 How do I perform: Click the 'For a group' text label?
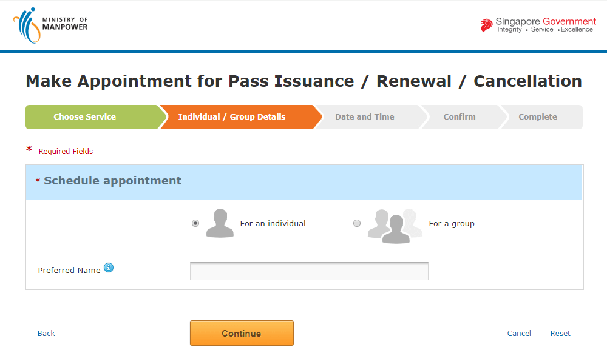[x=452, y=224]
